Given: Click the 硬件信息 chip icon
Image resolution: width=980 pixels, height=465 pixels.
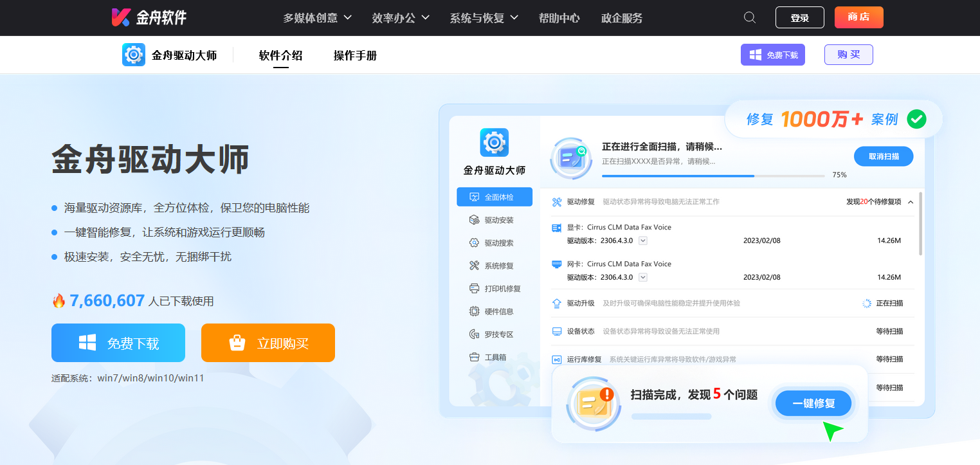Looking at the screenshot, I should pyautogui.click(x=474, y=311).
